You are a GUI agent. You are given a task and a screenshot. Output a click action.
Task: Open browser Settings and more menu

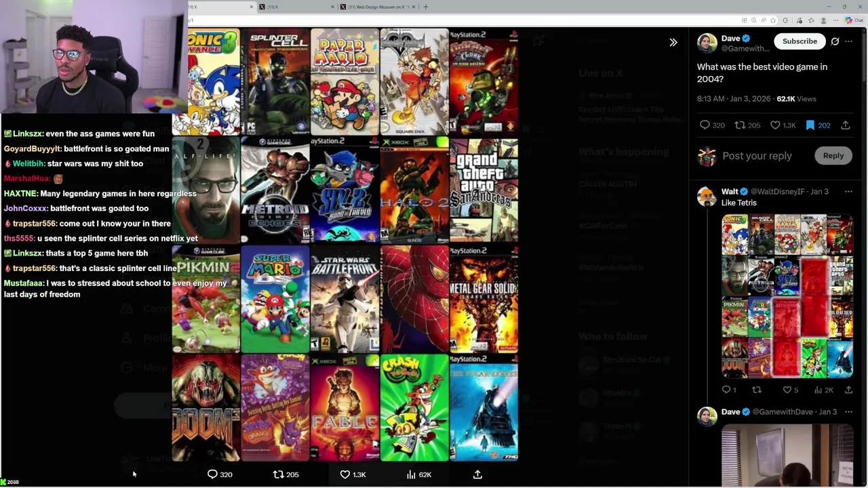[x=836, y=20]
